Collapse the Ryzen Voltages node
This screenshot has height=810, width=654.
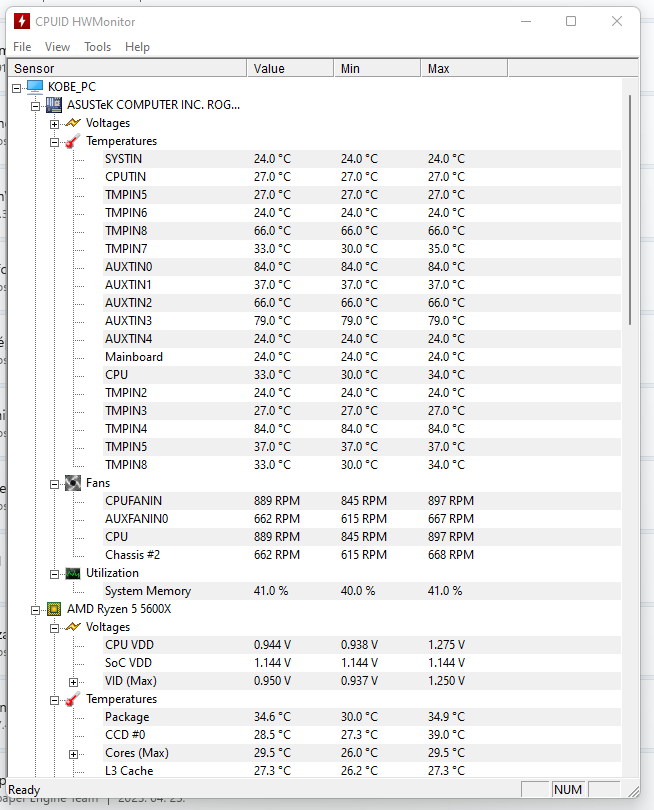click(x=54, y=629)
